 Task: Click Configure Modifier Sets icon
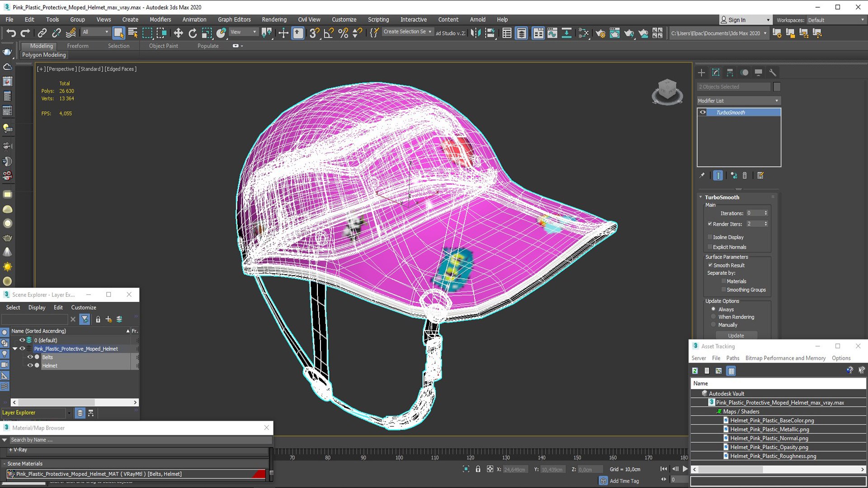pos(760,175)
